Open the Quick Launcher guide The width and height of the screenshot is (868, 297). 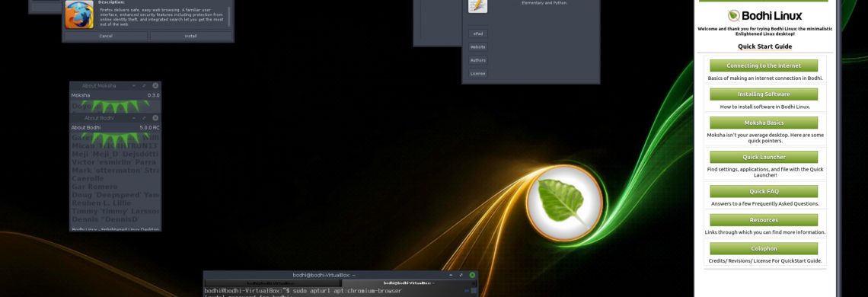coord(764,157)
